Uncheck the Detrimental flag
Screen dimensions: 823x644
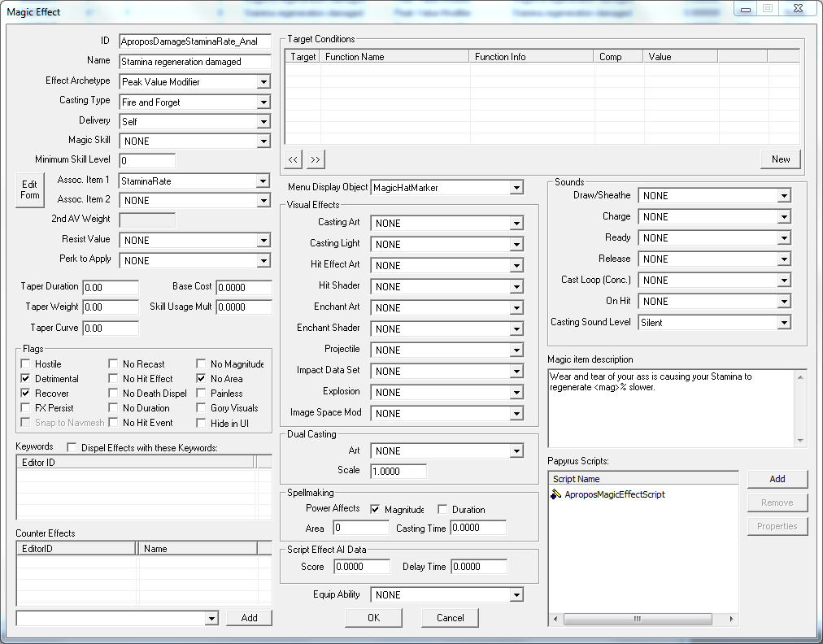pyautogui.click(x=25, y=378)
